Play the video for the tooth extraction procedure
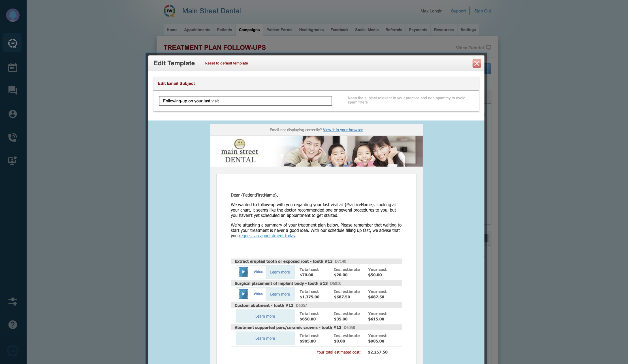Viewport: 628px width, 364px height. tap(243, 272)
